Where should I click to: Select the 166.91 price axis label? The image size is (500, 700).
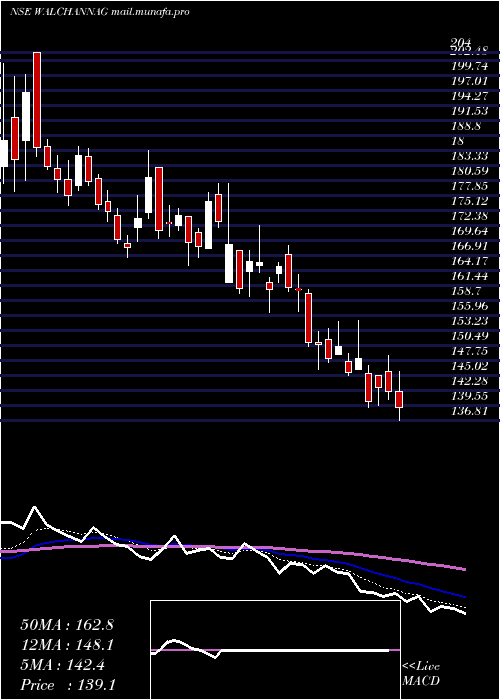(469, 246)
